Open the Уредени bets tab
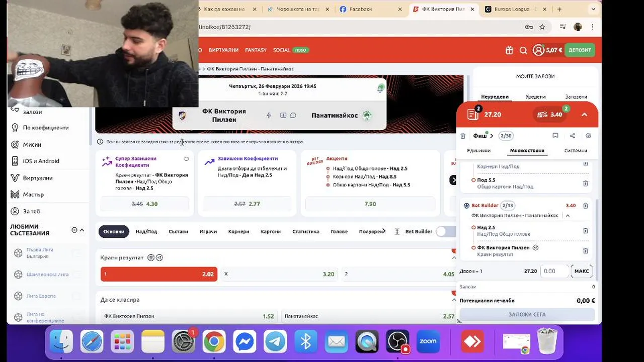This screenshot has width=644, height=362. tap(535, 97)
